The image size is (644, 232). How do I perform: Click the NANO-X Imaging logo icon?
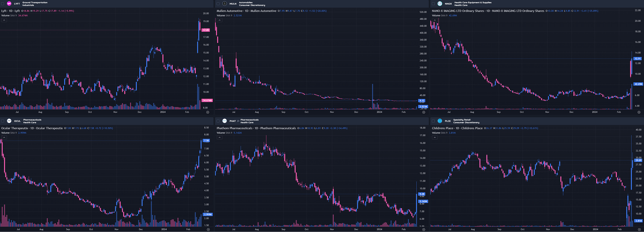[440, 4]
